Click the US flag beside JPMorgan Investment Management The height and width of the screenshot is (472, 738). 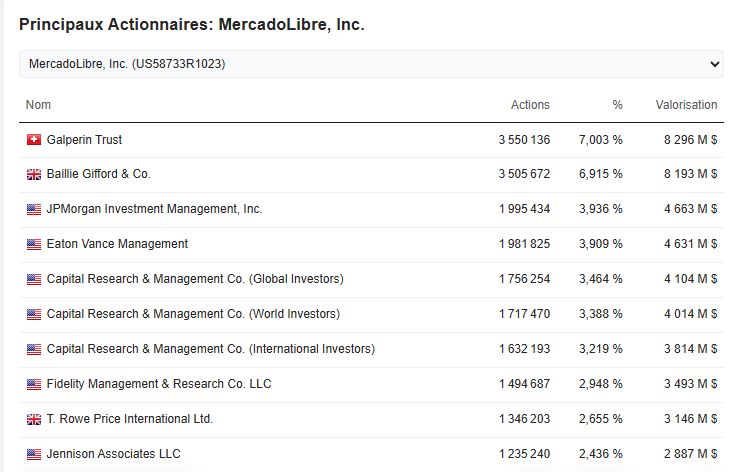coord(34,209)
